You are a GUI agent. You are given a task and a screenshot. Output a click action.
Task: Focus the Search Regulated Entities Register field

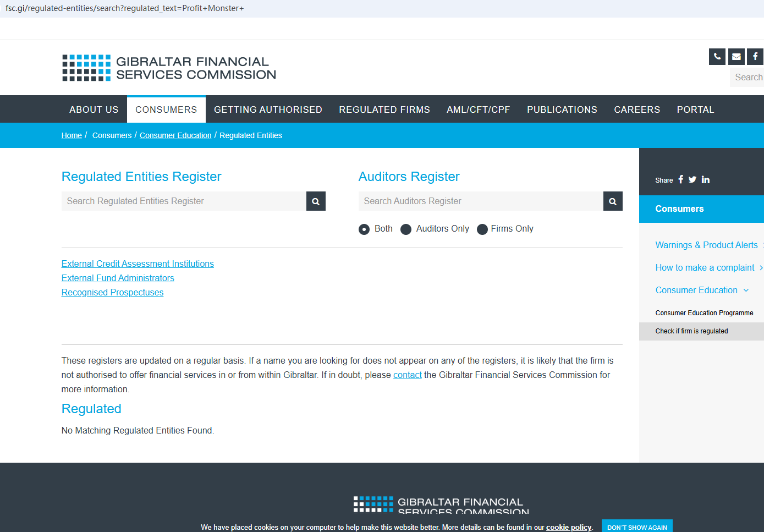pos(184,201)
